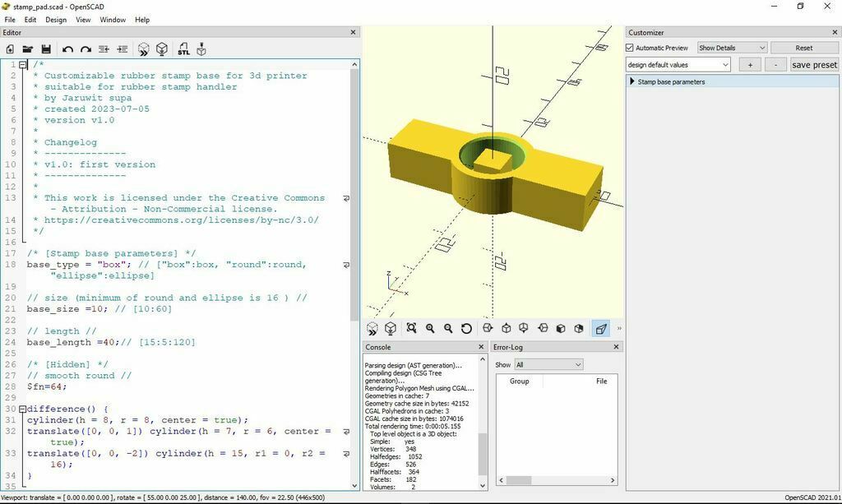842x504 pixels.
Task: Click the save preset button
Action: tap(814, 65)
